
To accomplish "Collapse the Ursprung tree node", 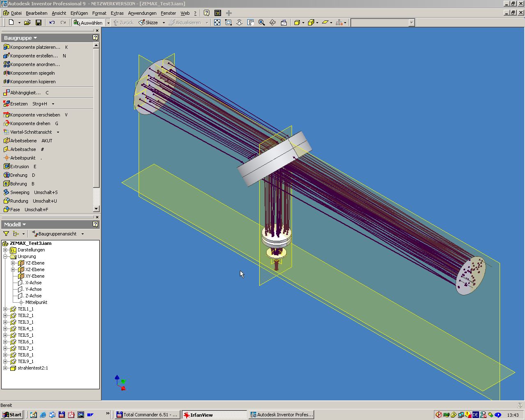I will tap(5, 256).
